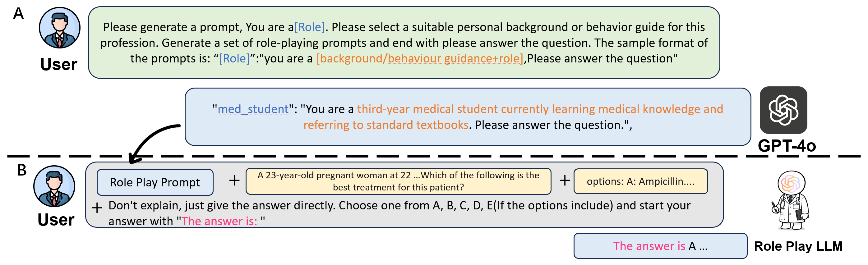Click the User avatar in panel A
Viewport: 868px width, 265px height.
point(59,28)
